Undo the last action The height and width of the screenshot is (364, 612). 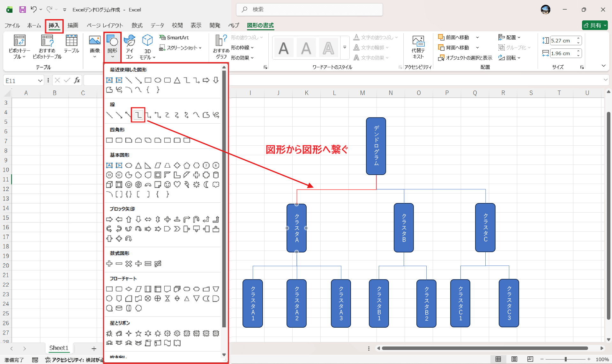[x=34, y=10]
